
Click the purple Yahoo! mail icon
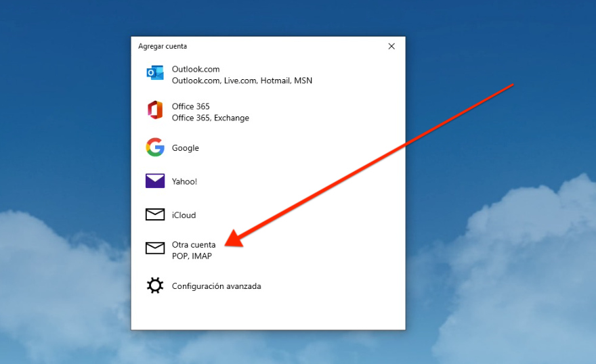(155, 181)
